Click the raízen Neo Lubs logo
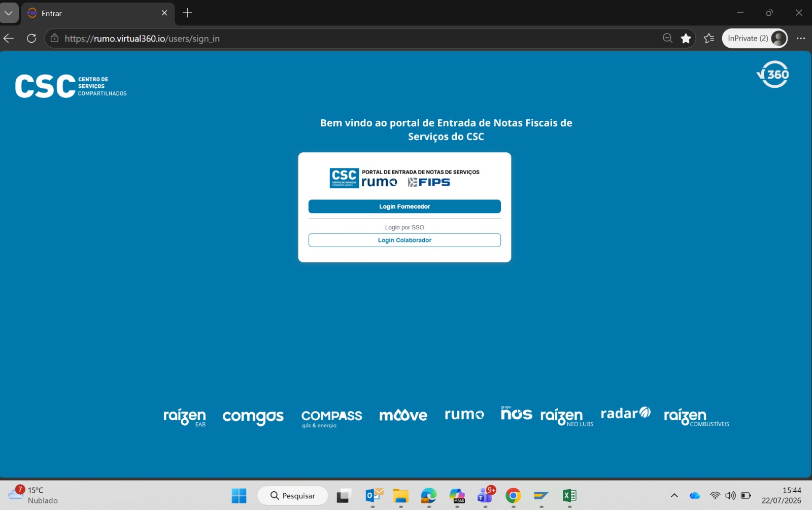This screenshot has width=812, height=510. coord(567,417)
